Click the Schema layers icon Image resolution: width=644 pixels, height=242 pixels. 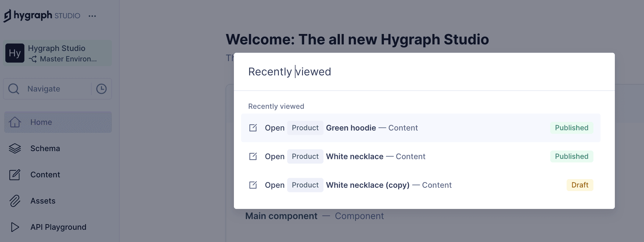pos(15,148)
